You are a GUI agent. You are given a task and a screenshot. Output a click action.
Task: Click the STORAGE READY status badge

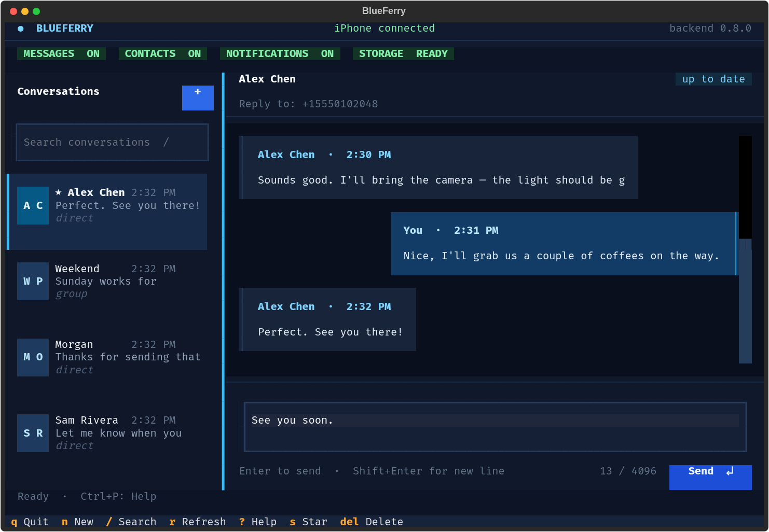(403, 53)
